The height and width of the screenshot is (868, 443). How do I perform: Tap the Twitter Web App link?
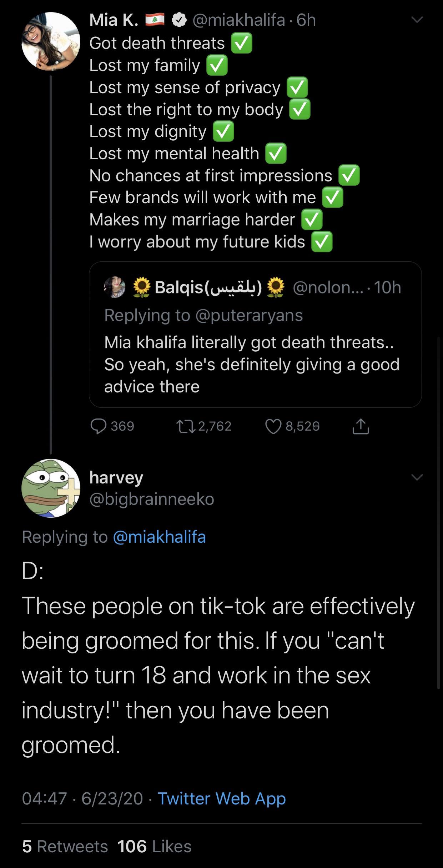coord(221,798)
